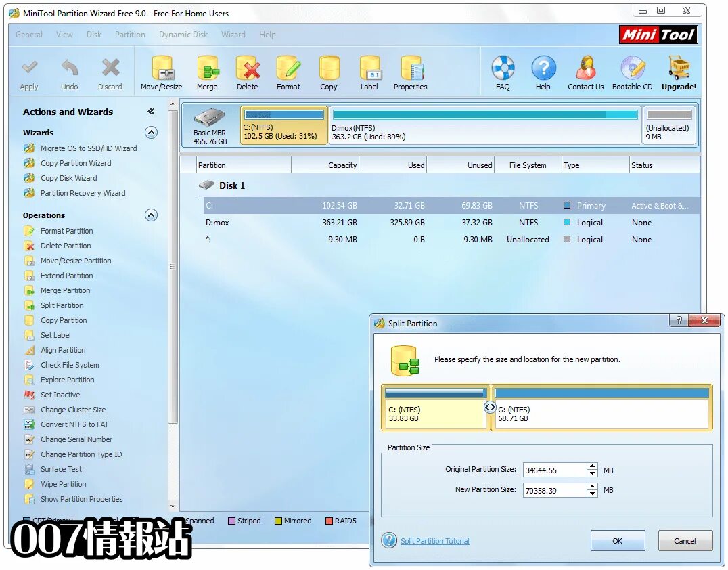The width and height of the screenshot is (728, 570).
Task: Choose Wipe Partition operation
Action: [63, 483]
